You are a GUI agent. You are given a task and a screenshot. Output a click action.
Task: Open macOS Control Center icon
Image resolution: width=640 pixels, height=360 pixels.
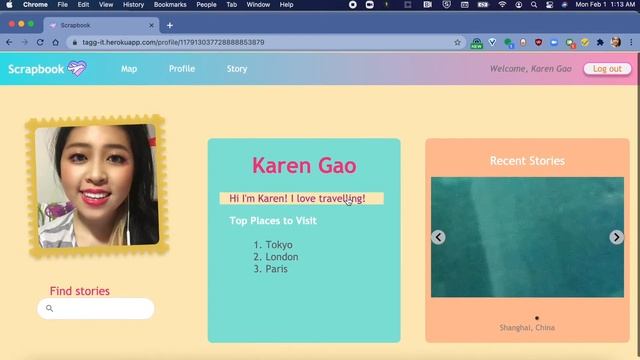[x=550, y=5]
